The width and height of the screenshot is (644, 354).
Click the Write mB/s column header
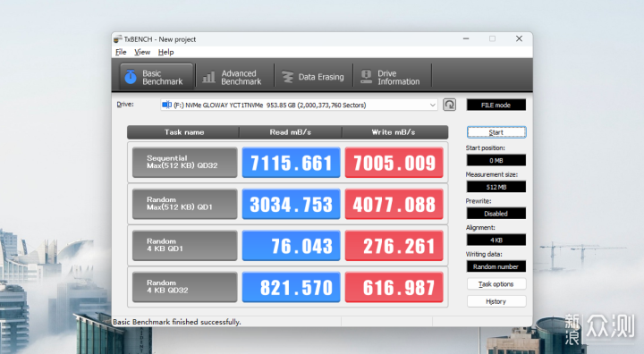click(394, 132)
